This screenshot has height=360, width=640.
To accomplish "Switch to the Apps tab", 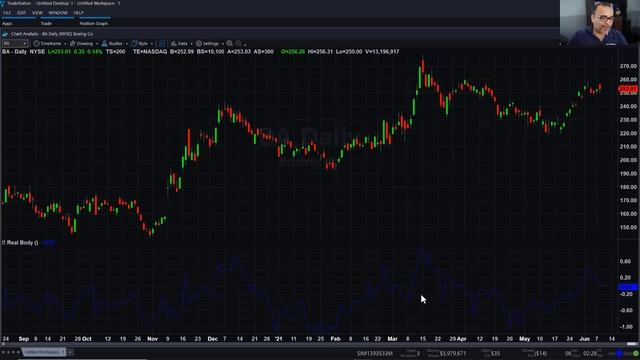I will [x=7, y=24].
